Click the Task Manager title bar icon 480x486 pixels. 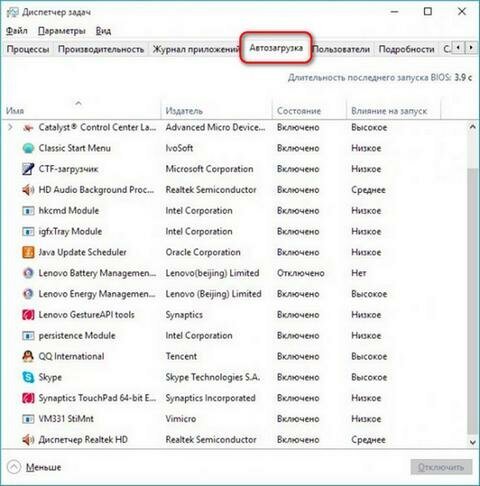[13, 12]
